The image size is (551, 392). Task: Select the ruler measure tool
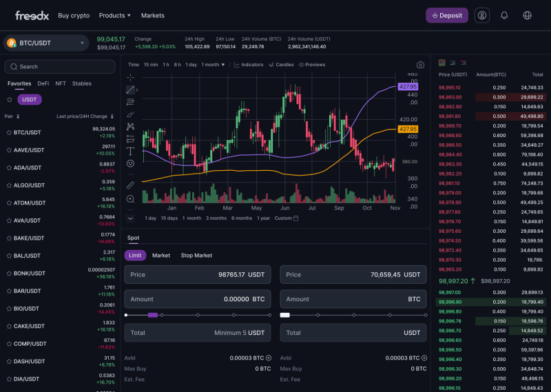point(130,185)
